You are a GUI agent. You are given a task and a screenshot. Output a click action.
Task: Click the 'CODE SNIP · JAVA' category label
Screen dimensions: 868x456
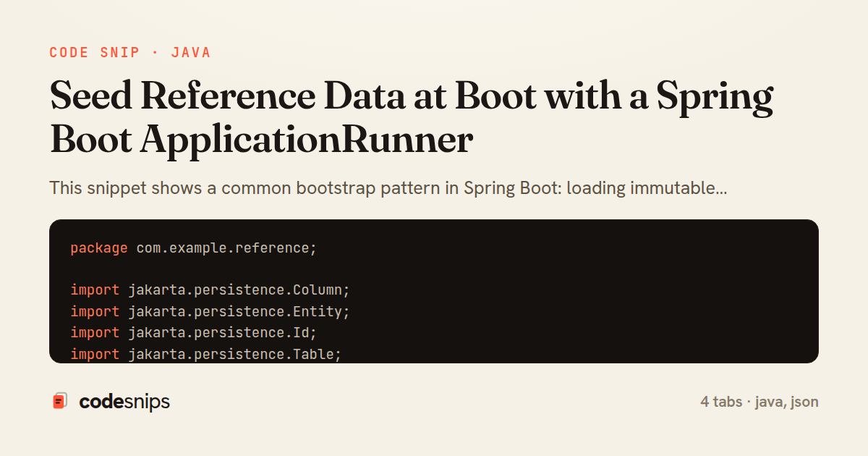coord(130,53)
